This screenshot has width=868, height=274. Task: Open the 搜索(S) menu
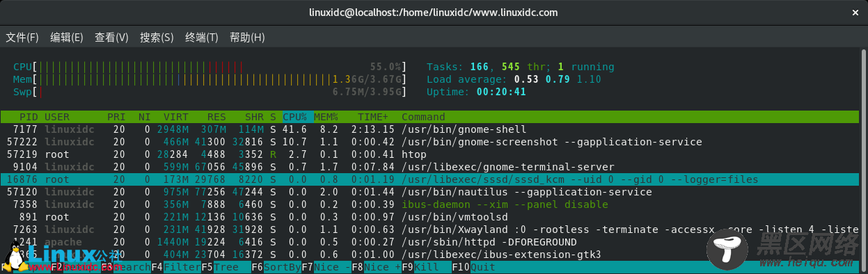[x=157, y=38]
